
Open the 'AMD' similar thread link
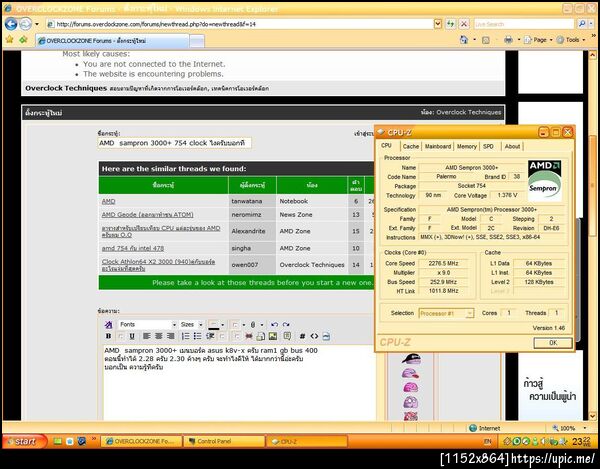(x=108, y=201)
